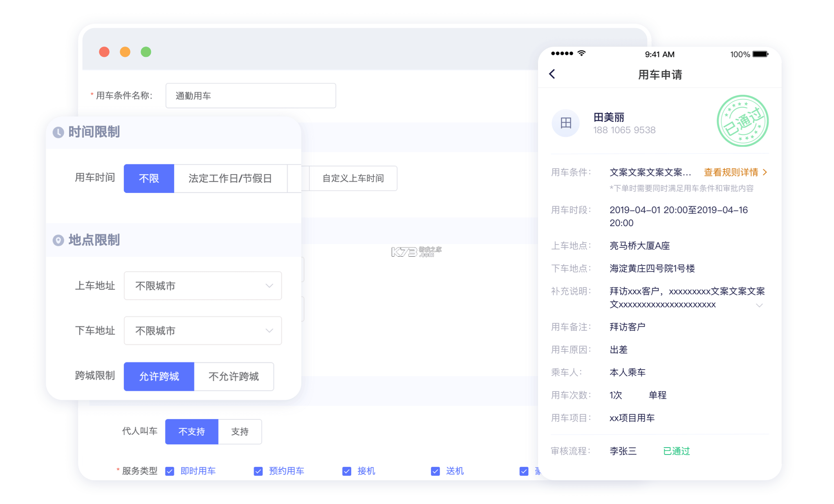
Task: Click the location icon beside 地点限制
Action: [x=58, y=240]
